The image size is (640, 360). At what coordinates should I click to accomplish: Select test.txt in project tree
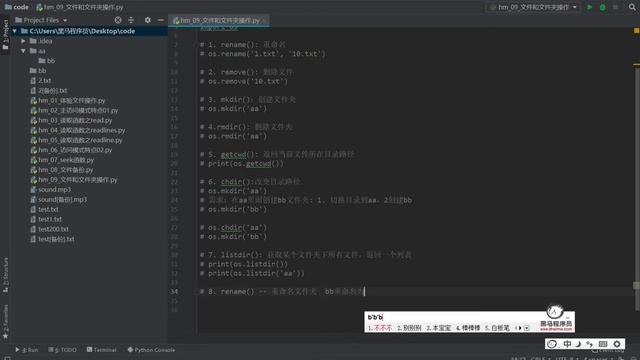tap(44, 209)
